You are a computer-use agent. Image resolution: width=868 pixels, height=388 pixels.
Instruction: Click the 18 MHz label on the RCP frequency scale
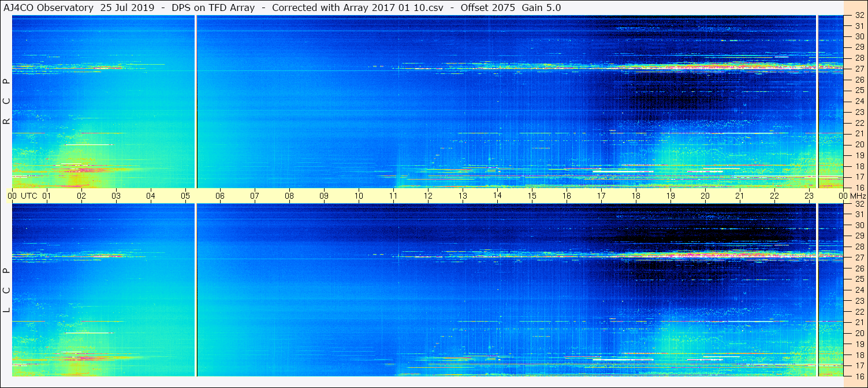pyautogui.click(x=859, y=166)
